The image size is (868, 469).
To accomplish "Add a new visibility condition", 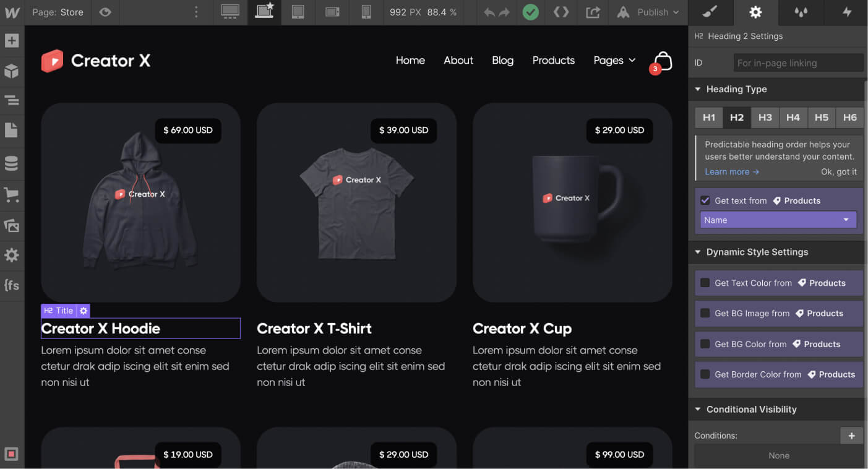I will [851, 436].
